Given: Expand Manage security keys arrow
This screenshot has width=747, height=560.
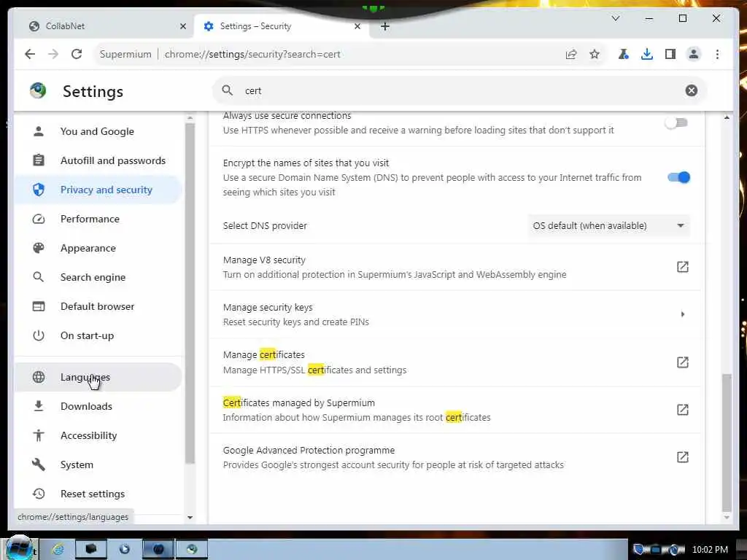Looking at the screenshot, I should pos(682,314).
